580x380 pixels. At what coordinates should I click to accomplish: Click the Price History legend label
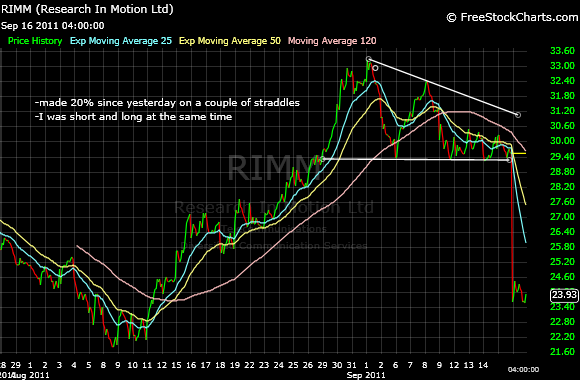point(35,41)
